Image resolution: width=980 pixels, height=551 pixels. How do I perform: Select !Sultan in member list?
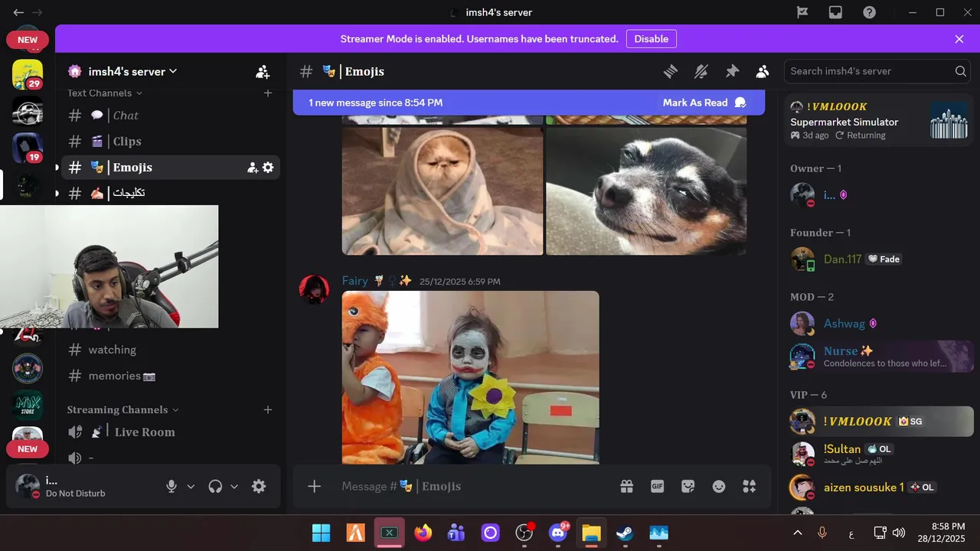879,454
